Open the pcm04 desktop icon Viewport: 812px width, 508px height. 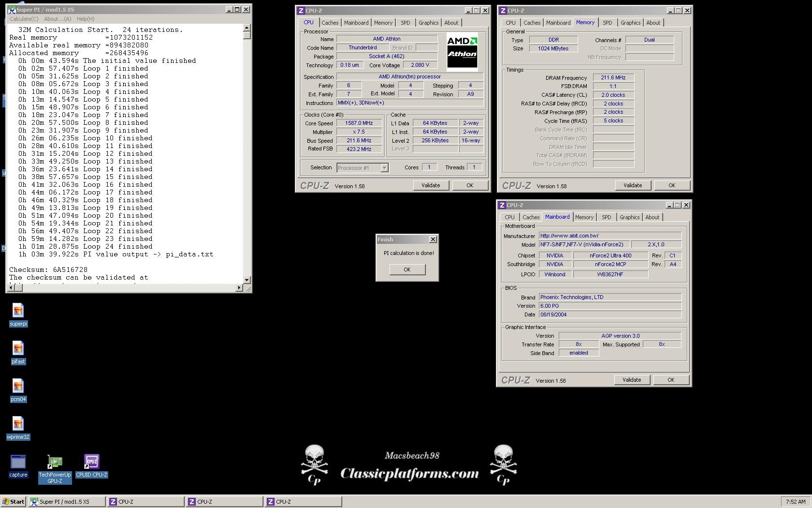[x=18, y=390]
